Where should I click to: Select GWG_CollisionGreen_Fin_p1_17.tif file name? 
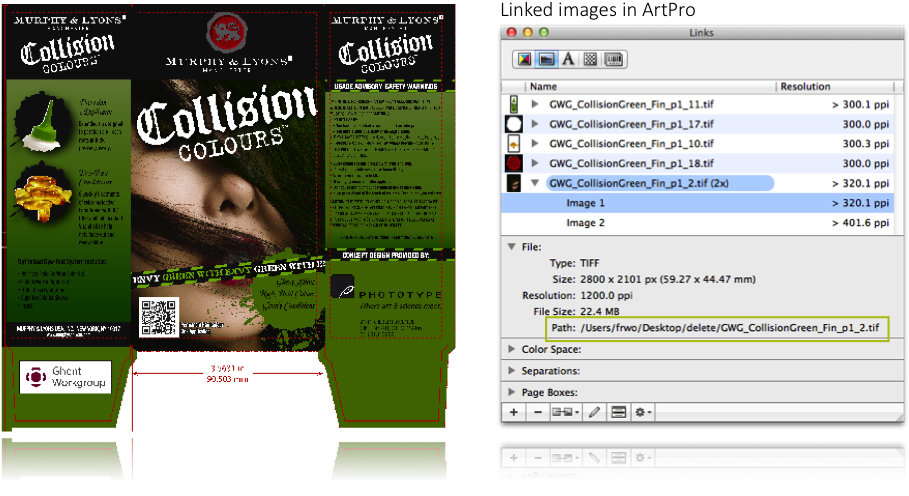click(x=631, y=124)
